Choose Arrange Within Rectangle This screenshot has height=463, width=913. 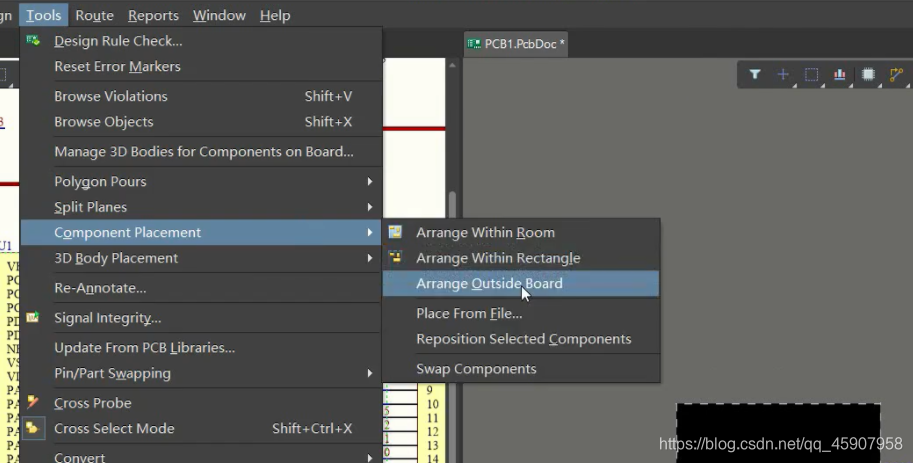521,258
